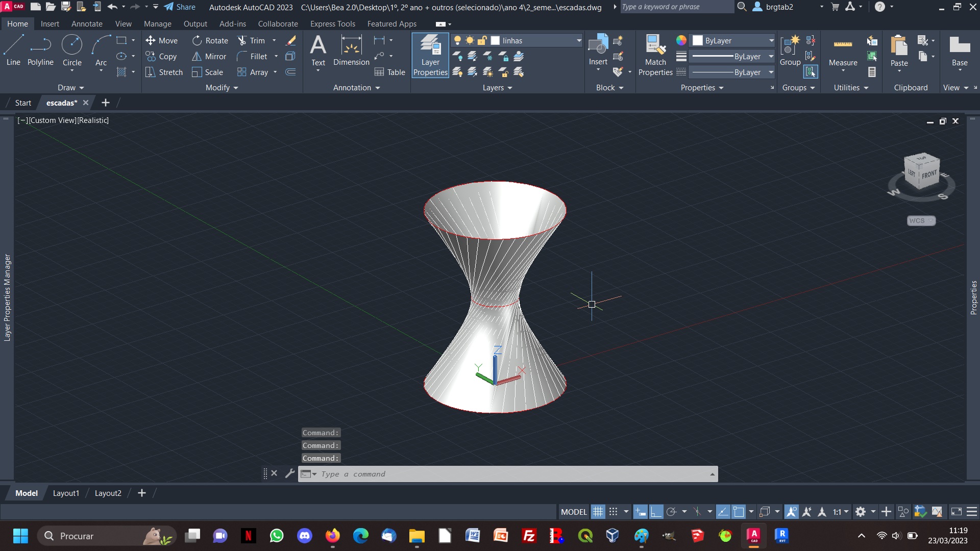Toggle ortho mode in status bar

coord(656,512)
